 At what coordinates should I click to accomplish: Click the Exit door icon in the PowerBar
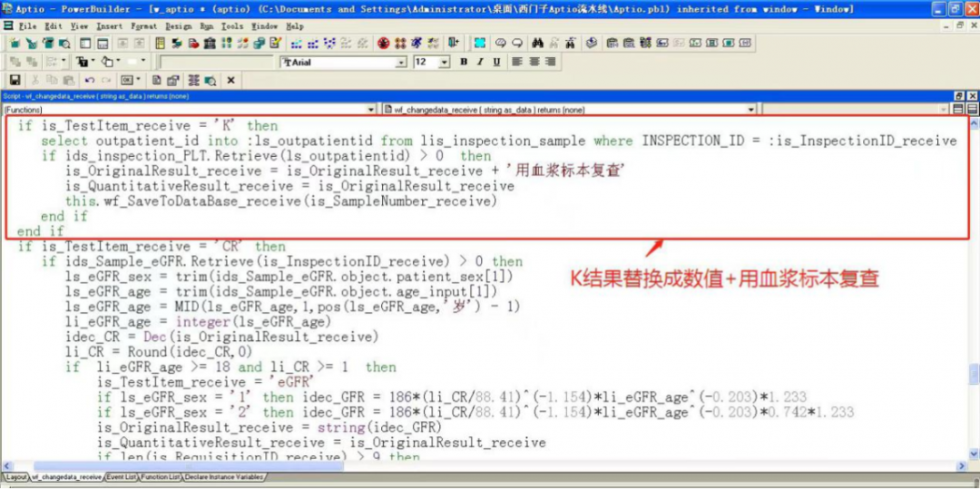click(x=455, y=43)
